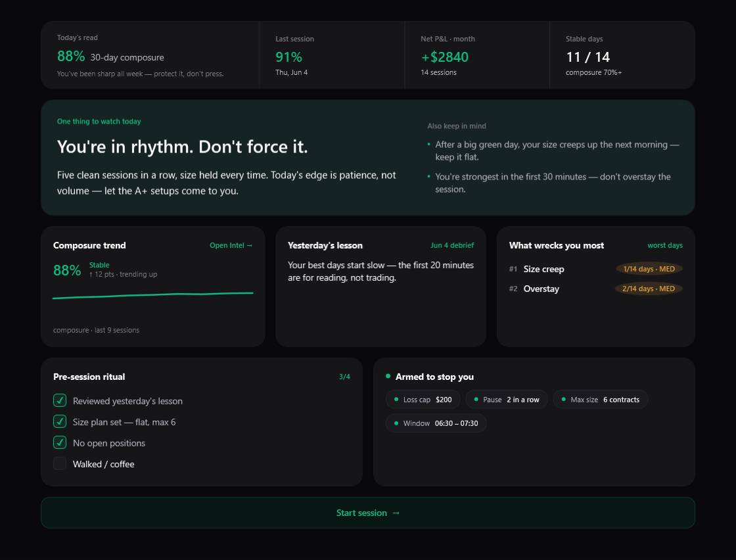This screenshot has height=560, width=736.
Task: Click the worst days link
Action: (x=664, y=246)
